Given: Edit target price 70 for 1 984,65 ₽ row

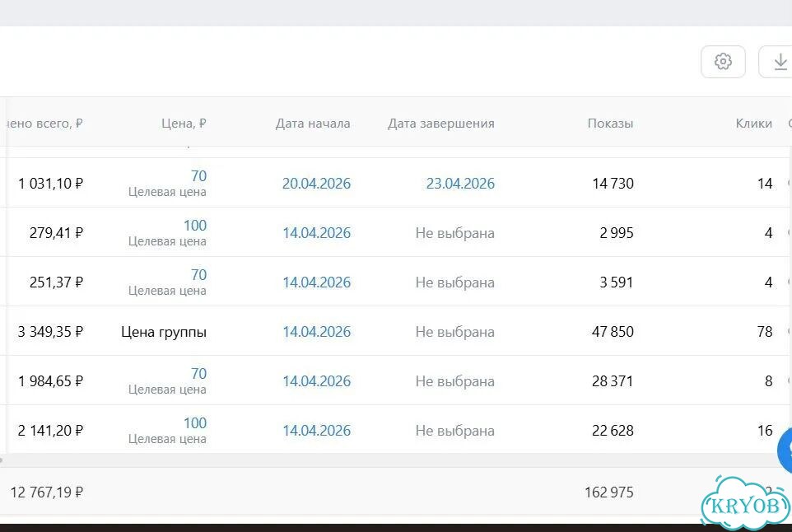Looking at the screenshot, I should click(x=198, y=373).
